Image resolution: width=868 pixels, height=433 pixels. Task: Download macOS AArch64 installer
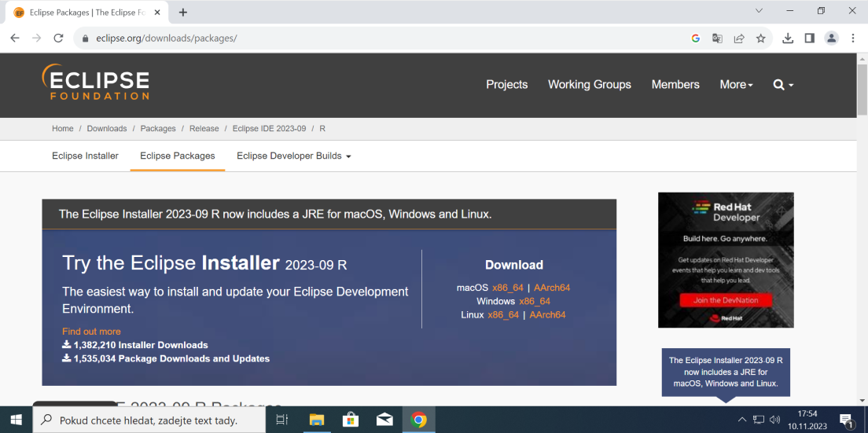[x=552, y=288]
